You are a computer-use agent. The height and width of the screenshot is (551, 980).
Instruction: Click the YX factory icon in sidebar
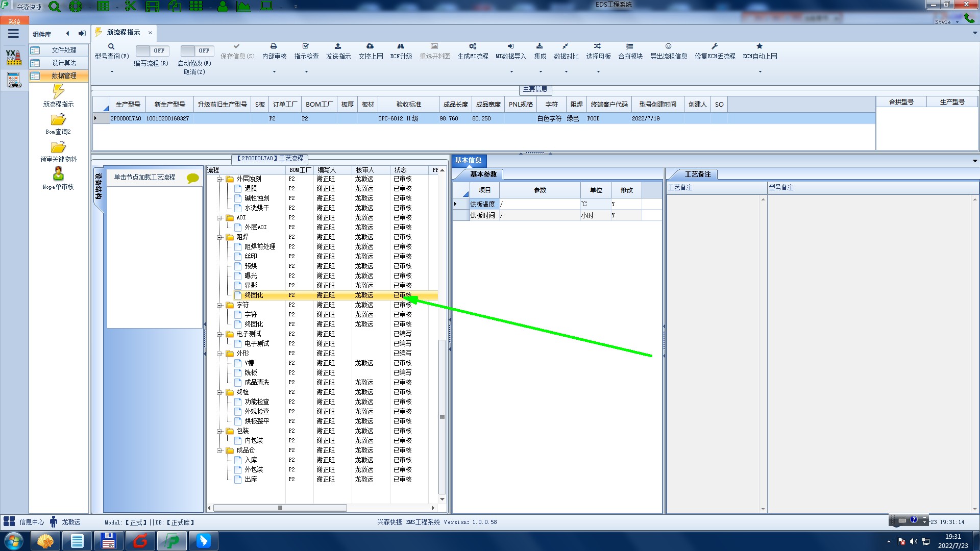coord(14,57)
